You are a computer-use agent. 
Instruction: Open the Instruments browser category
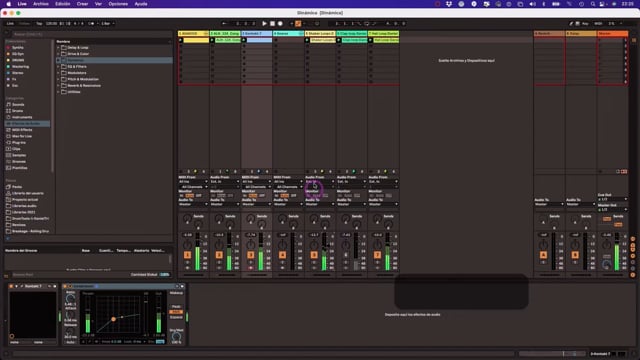click(x=22, y=117)
